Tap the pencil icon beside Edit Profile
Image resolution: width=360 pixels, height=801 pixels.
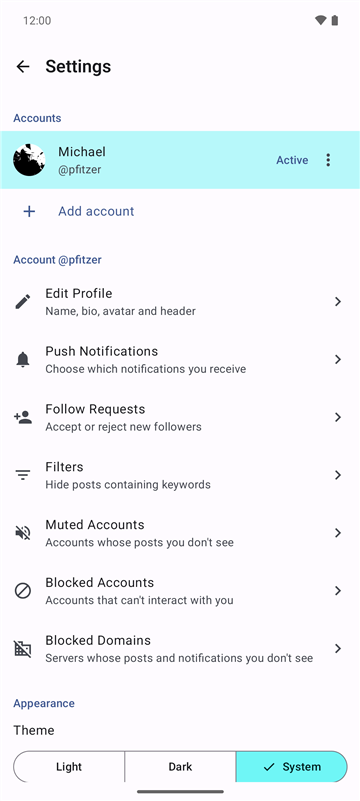tap(22, 301)
